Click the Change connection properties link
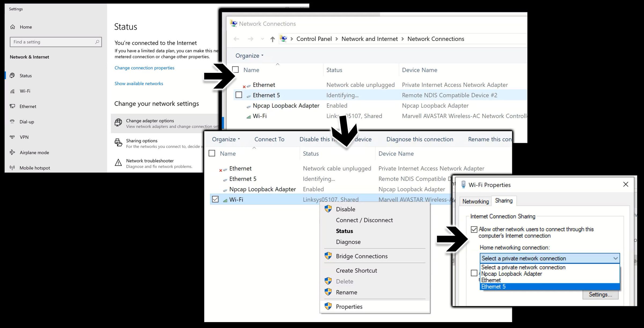This screenshot has width=644, height=328. click(x=144, y=68)
